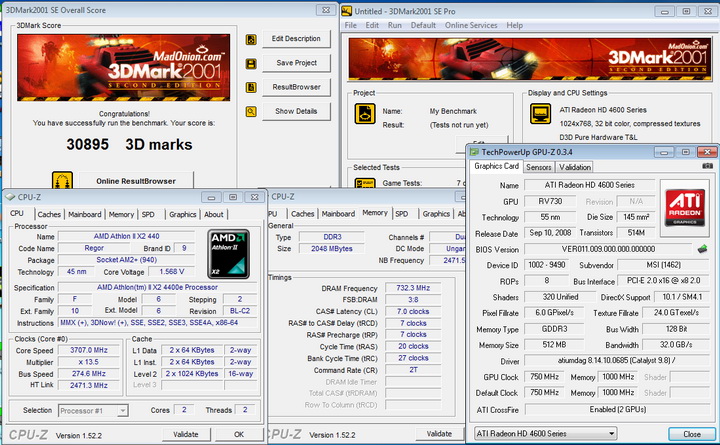Click the BIOS save chip icon in GPU-Z
The height and width of the screenshot is (445, 720).
tap(702, 249)
